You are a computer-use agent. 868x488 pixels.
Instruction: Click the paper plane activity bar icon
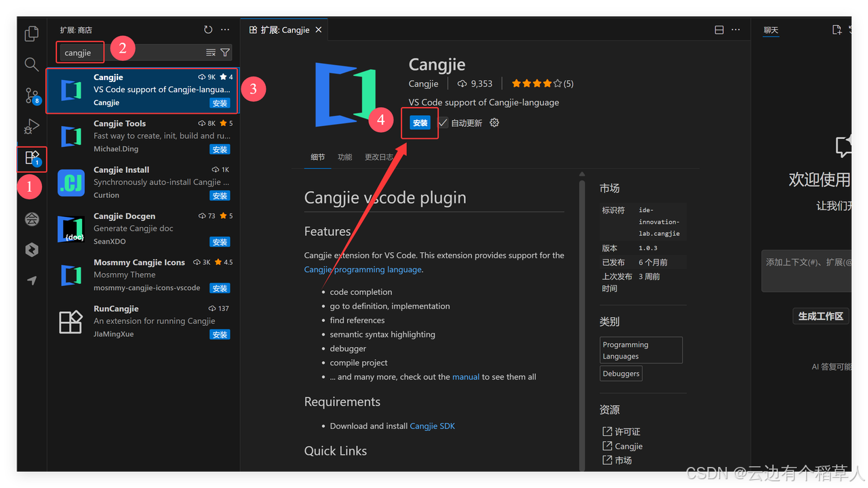tap(32, 281)
